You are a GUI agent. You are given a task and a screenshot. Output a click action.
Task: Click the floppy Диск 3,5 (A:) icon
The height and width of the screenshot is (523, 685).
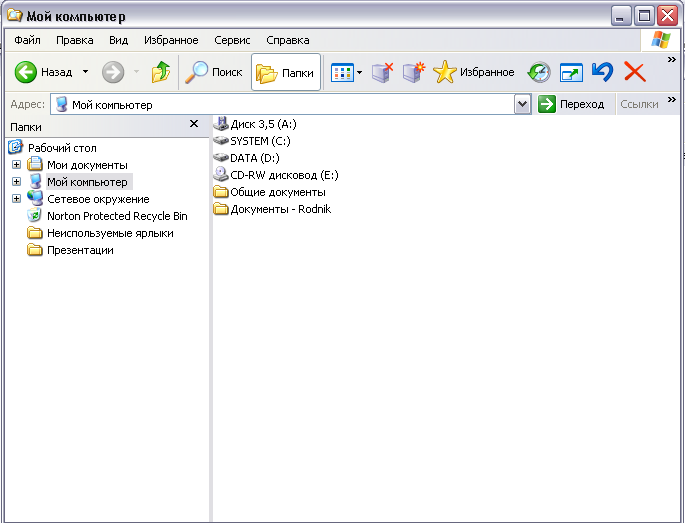(221, 124)
